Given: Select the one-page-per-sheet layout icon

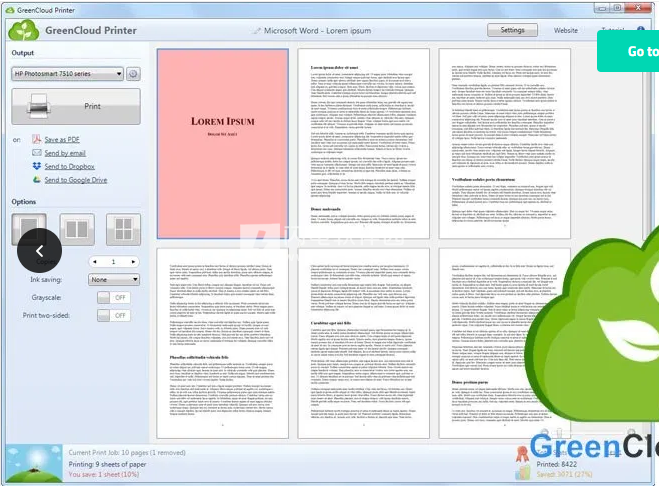Looking at the screenshot, I should [30, 229].
